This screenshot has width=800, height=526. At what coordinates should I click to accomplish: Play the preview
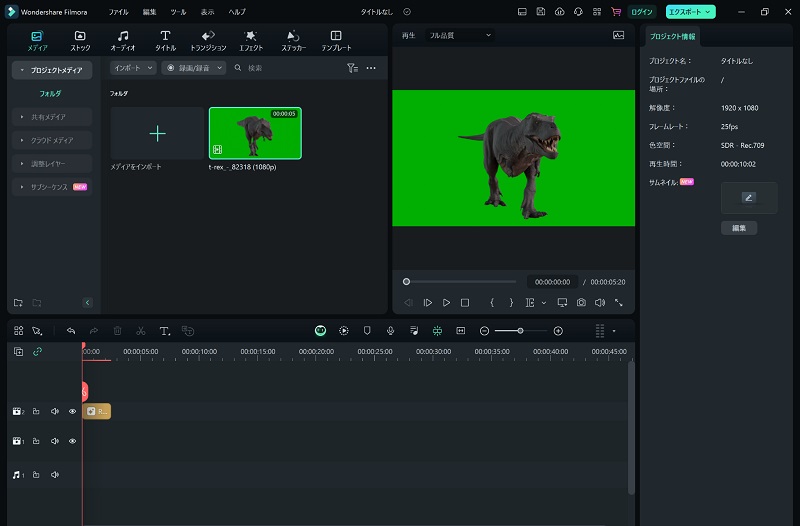(x=446, y=303)
